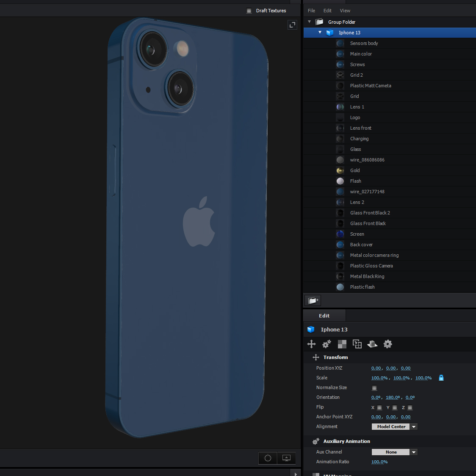Viewport: 476px width, 476px height.
Task: Select the Screws material sphere
Action: pos(340,64)
